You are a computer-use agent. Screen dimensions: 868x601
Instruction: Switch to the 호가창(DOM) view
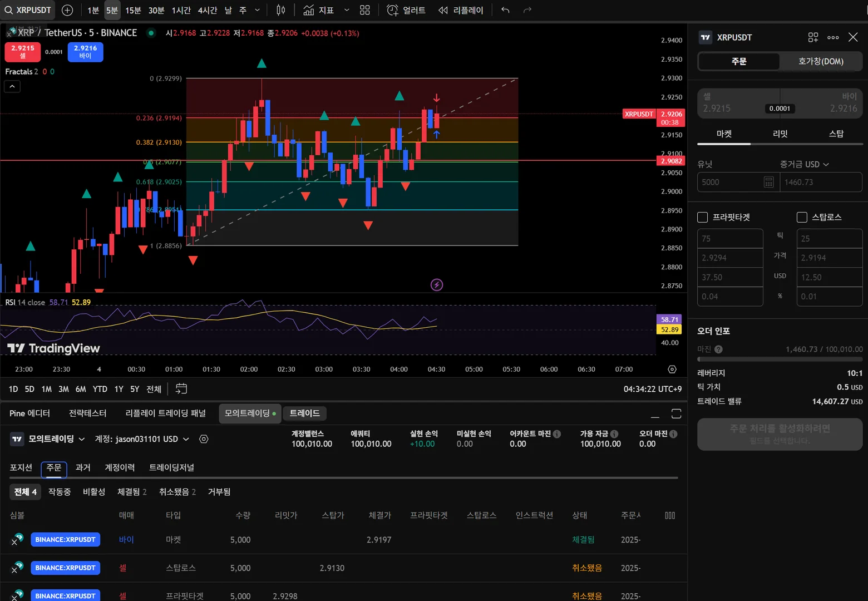821,61
